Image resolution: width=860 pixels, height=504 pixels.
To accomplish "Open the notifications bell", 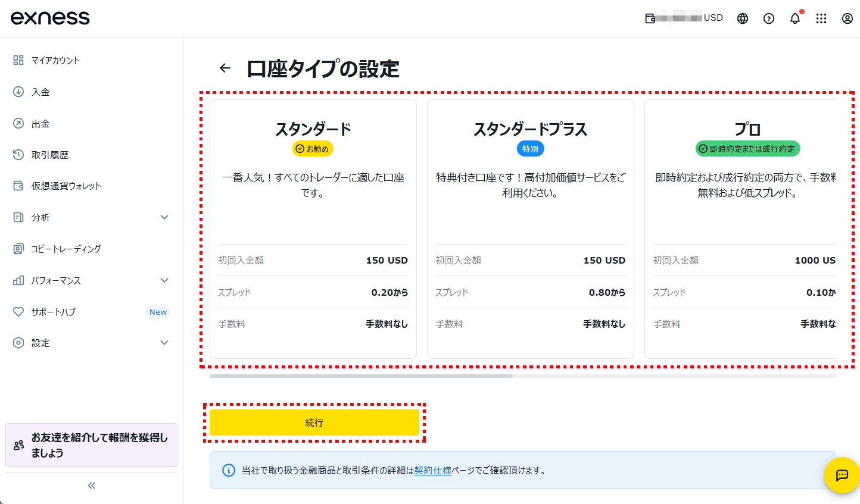I will tap(794, 18).
